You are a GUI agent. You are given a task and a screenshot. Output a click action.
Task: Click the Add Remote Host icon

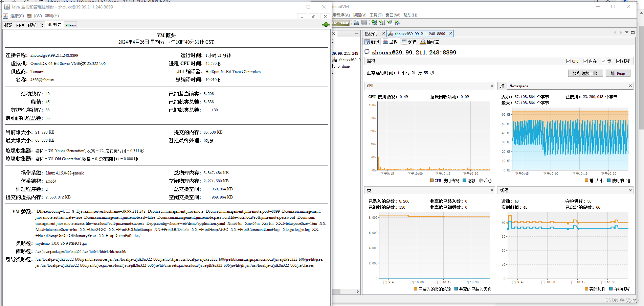click(x=374, y=23)
